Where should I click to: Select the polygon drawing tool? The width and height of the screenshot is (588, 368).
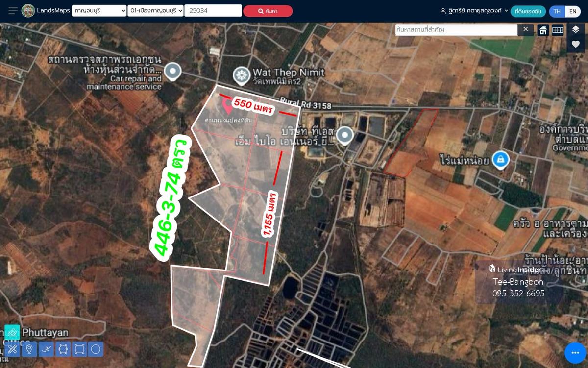(63, 349)
